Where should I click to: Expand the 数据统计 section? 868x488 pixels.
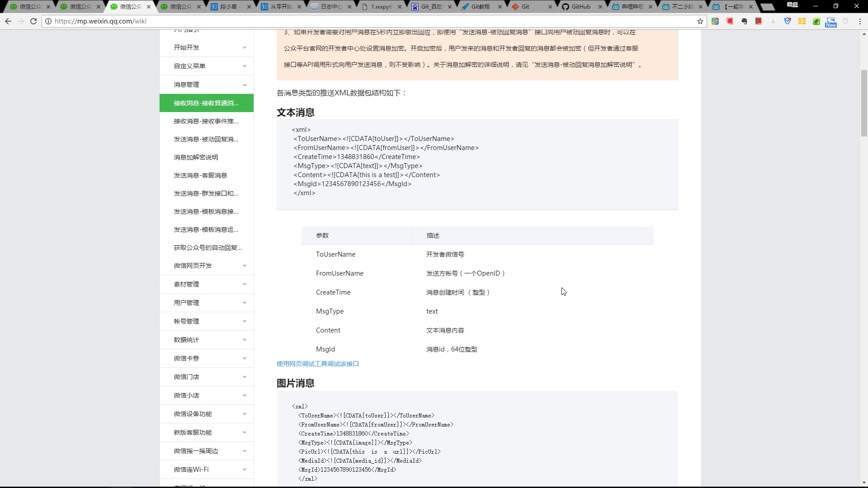[x=207, y=340]
